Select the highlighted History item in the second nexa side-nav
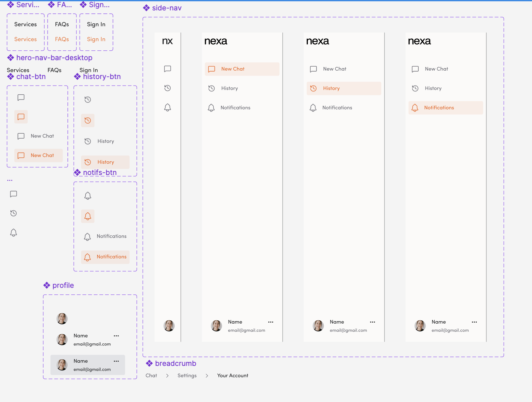Viewport: 532px width, 402px height. pyautogui.click(x=344, y=88)
